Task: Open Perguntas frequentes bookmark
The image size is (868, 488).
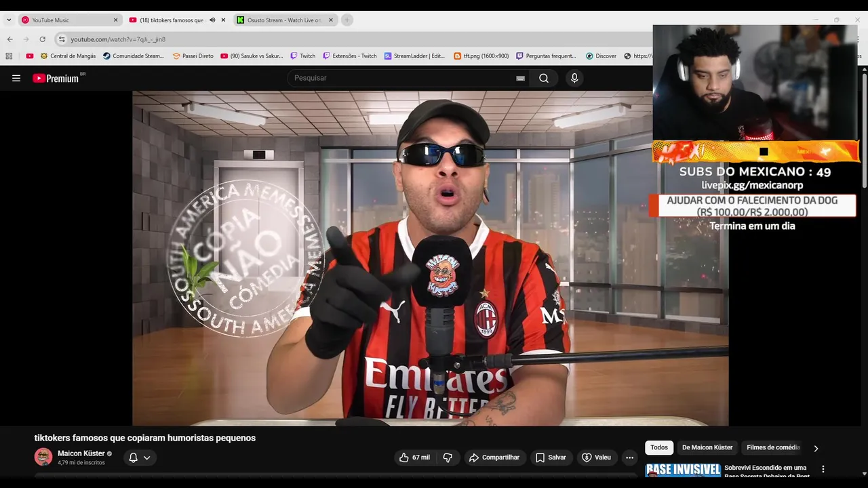Action: (547, 56)
